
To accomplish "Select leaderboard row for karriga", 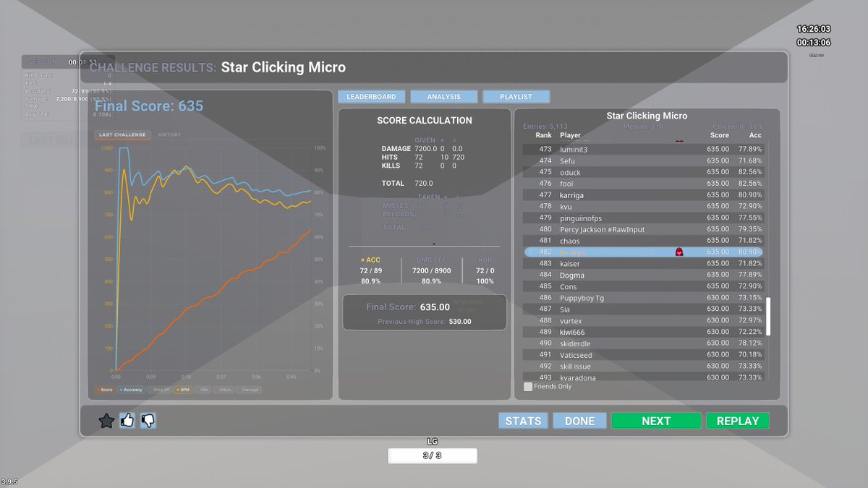I will click(643, 195).
